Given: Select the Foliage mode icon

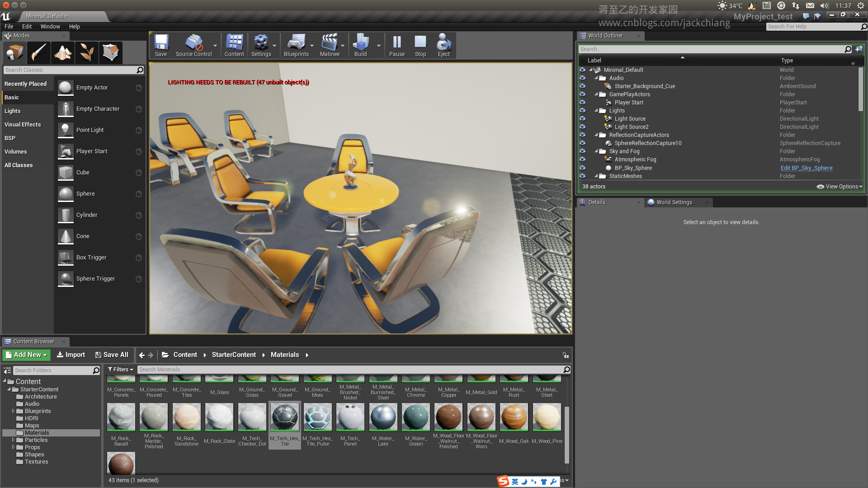Looking at the screenshot, I should [x=87, y=53].
